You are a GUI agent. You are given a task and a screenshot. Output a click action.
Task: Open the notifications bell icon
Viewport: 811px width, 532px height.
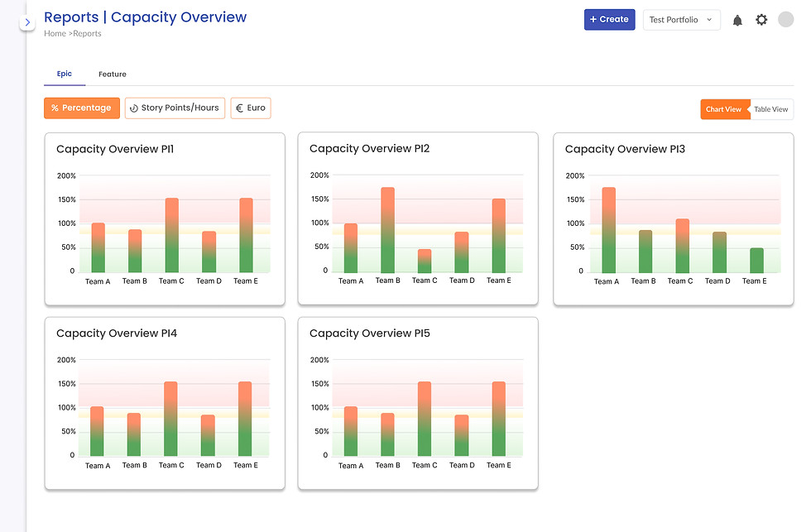pyautogui.click(x=737, y=20)
